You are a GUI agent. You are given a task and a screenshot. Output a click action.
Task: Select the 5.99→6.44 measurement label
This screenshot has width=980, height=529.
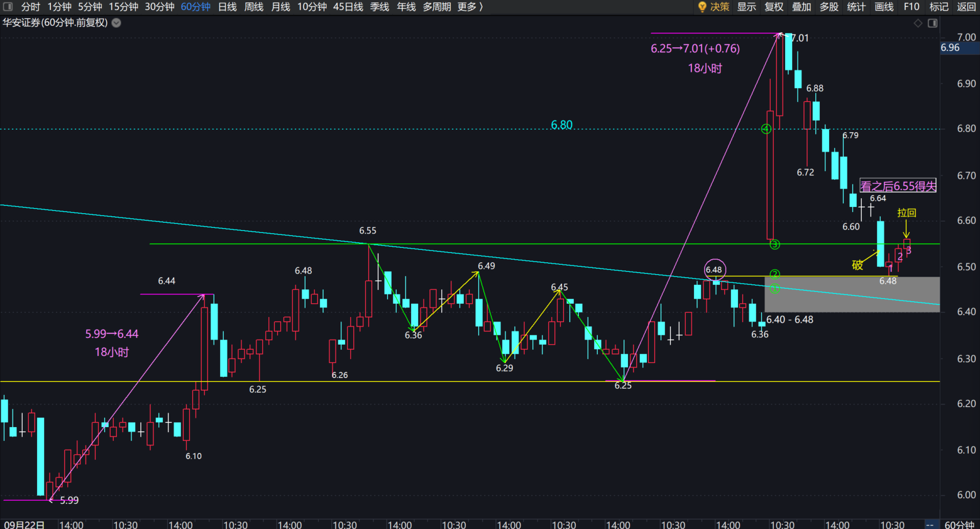tap(112, 334)
